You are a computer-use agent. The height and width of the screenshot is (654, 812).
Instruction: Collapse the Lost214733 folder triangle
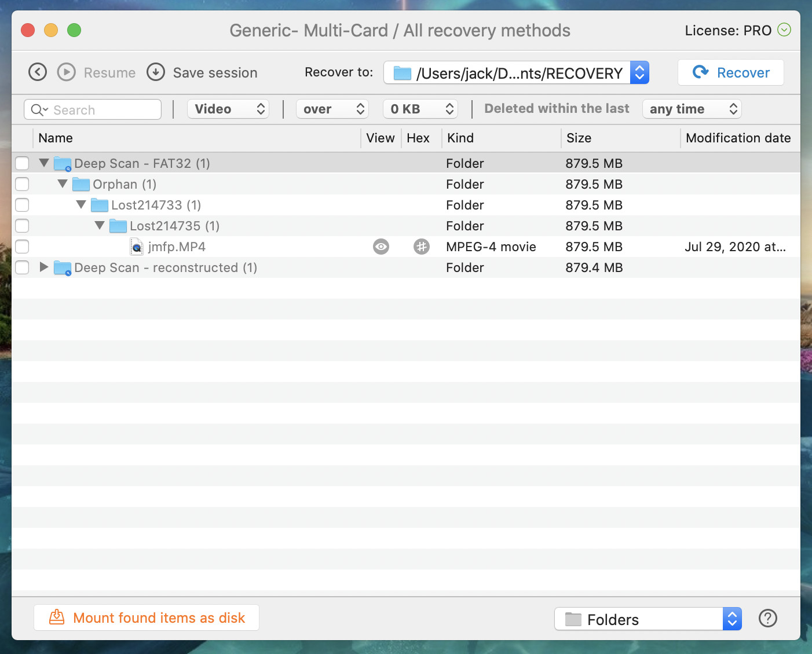pyautogui.click(x=81, y=204)
